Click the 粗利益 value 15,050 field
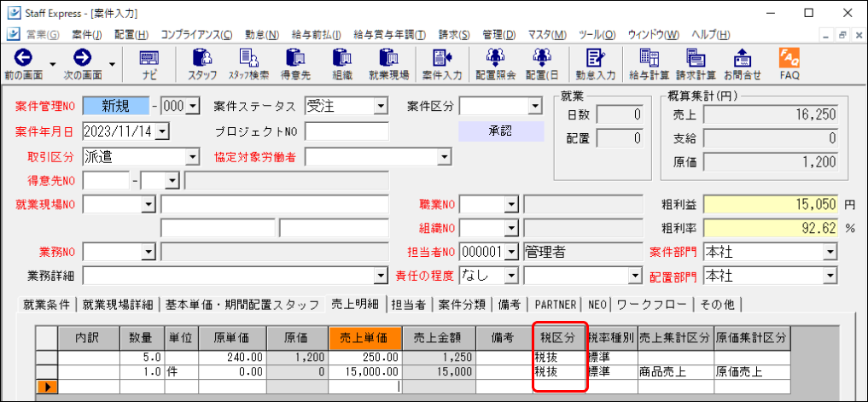This screenshot has width=868, height=402. pyautogui.click(x=771, y=204)
